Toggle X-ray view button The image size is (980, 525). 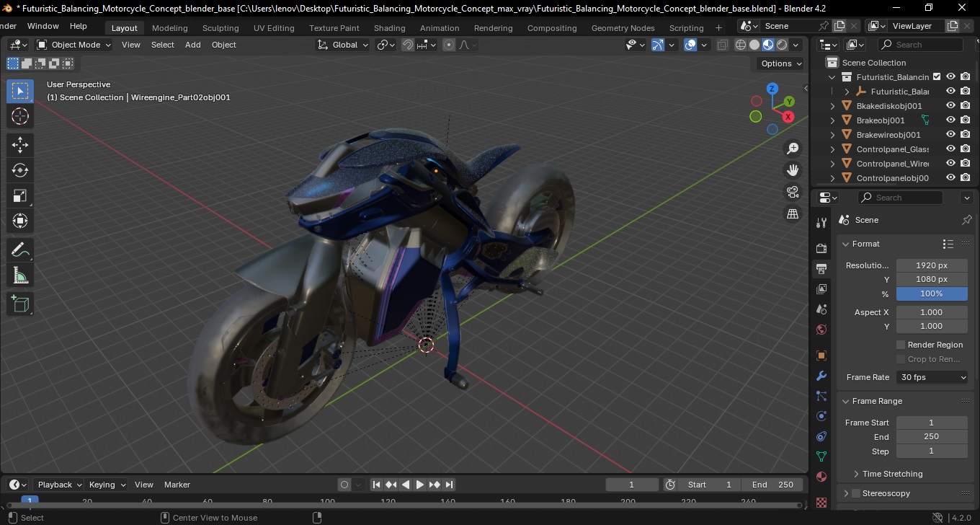click(x=722, y=45)
